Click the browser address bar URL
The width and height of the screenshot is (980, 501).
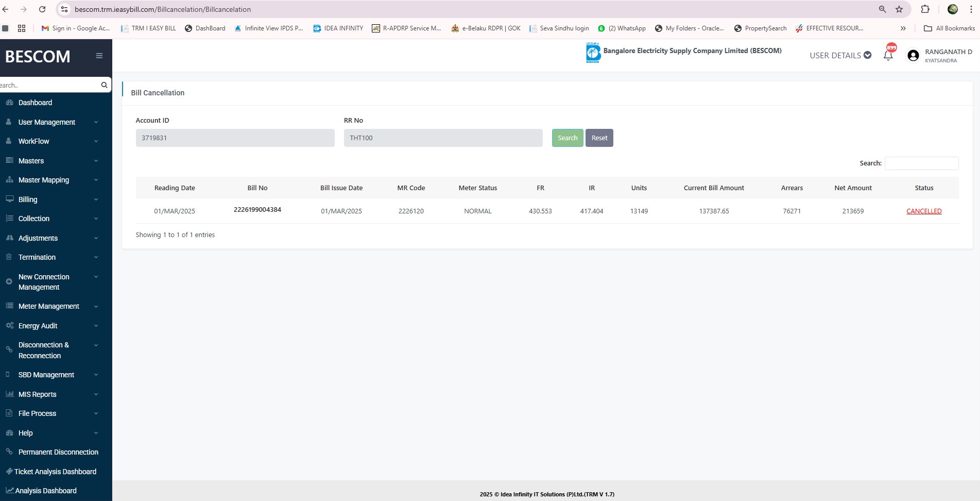pyautogui.click(x=163, y=9)
